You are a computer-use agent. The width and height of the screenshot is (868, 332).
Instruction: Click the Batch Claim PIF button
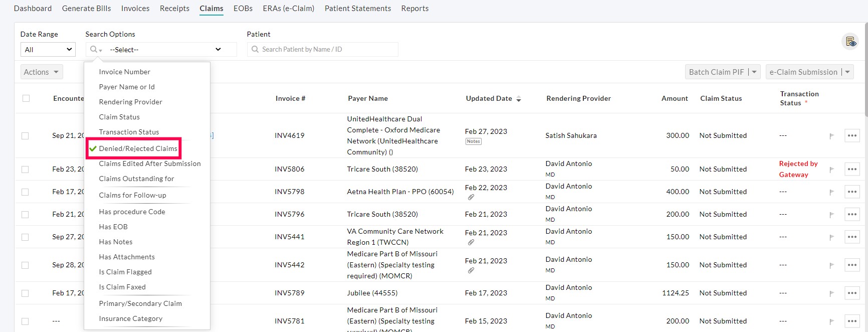716,72
